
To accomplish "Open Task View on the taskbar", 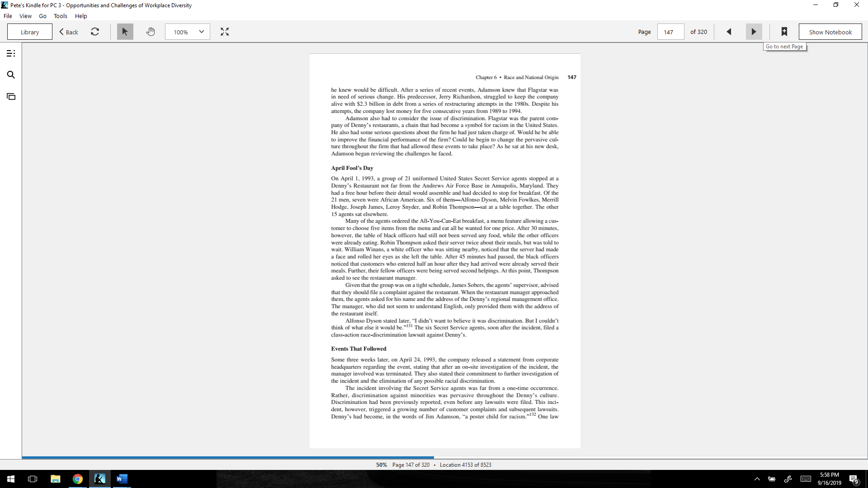I will tap(33, 479).
